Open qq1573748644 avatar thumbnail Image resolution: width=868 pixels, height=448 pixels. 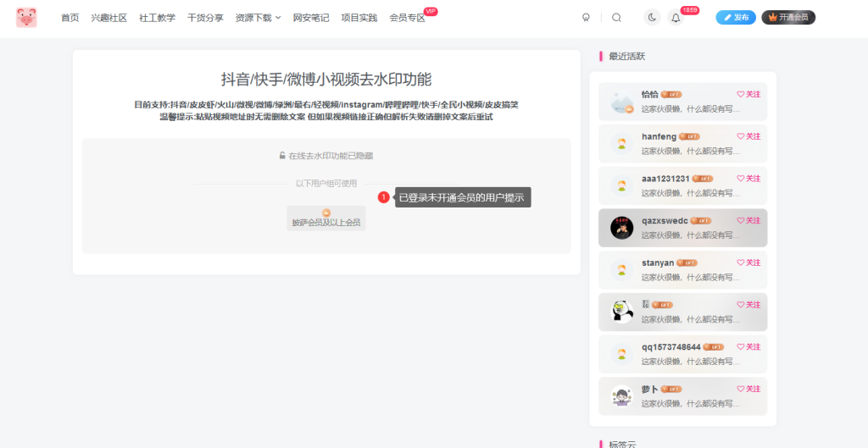pyautogui.click(x=621, y=354)
